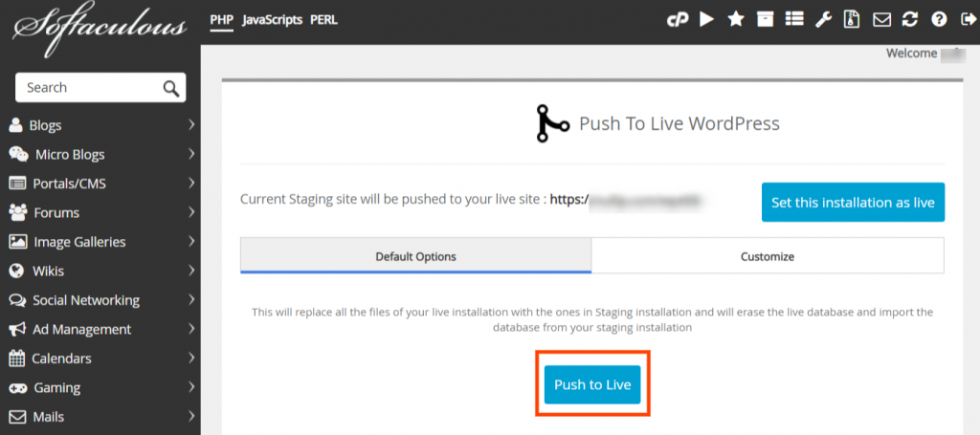Click the Portals/CMS icon
980x435 pixels.
click(x=17, y=185)
